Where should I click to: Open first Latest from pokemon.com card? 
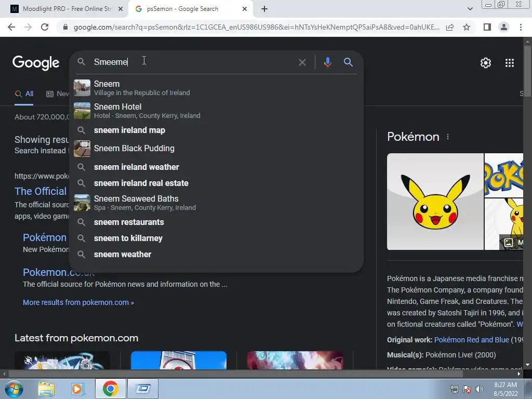pos(62,361)
